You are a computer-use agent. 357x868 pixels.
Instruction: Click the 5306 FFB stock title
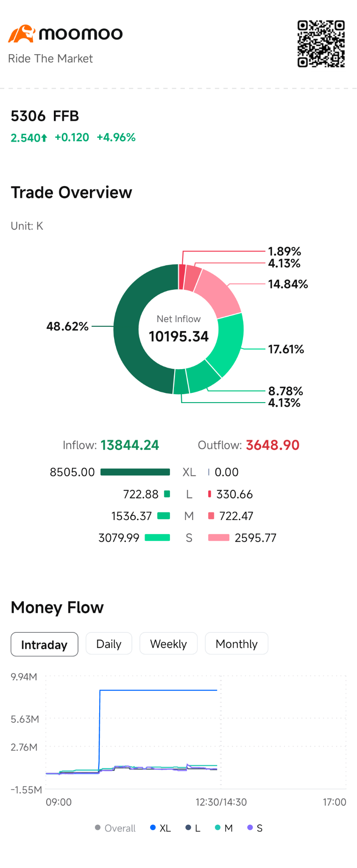click(x=45, y=116)
